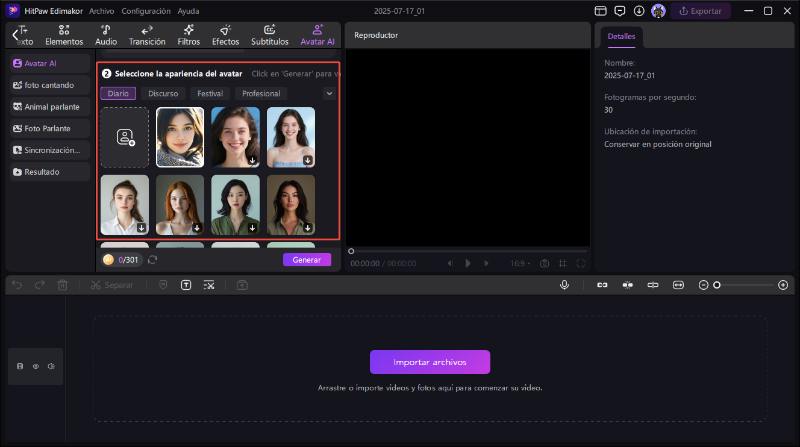Screen dimensions: 800x447
Task: Open the Elementos tool tab
Action: pyautogui.click(x=64, y=35)
